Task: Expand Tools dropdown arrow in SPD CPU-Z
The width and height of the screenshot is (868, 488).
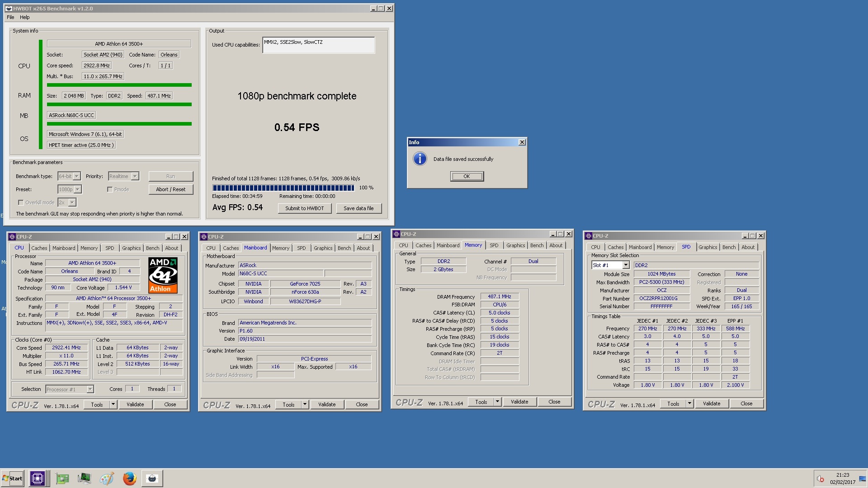Action: pyautogui.click(x=690, y=404)
